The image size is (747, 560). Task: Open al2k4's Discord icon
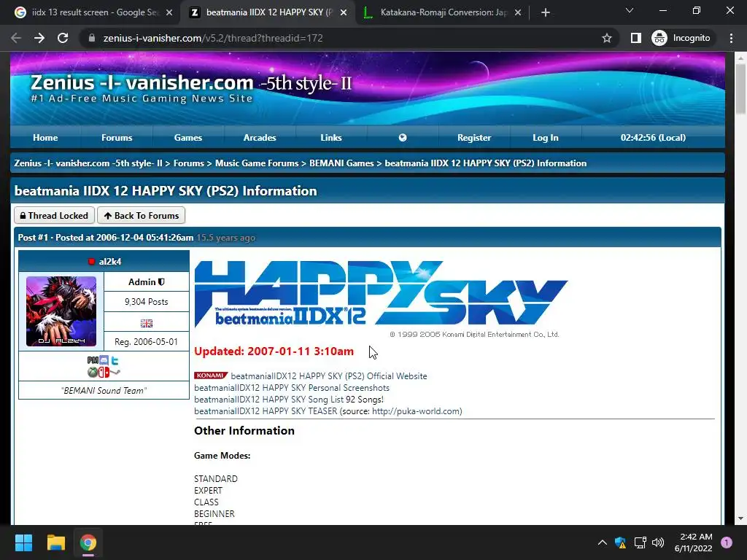[x=104, y=360]
